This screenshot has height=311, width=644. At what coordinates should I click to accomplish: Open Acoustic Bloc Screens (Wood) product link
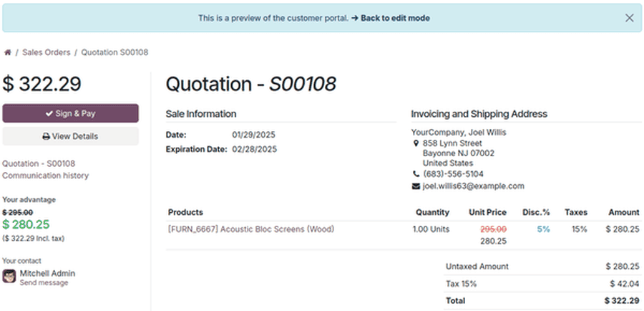[x=251, y=229]
